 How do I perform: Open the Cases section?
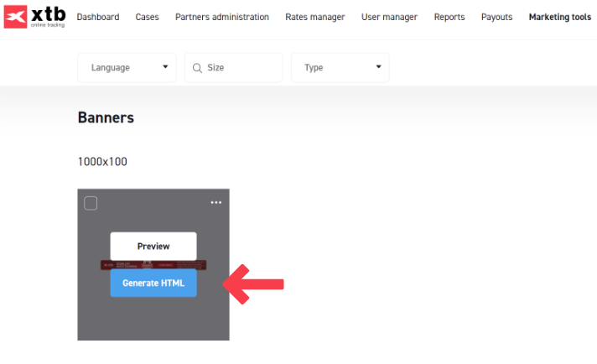[x=147, y=17]
